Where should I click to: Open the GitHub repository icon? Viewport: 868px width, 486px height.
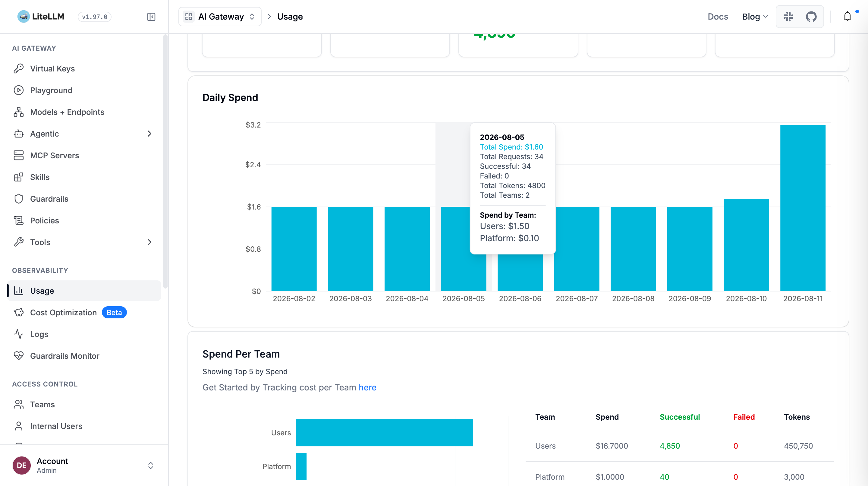pos(811,17)
